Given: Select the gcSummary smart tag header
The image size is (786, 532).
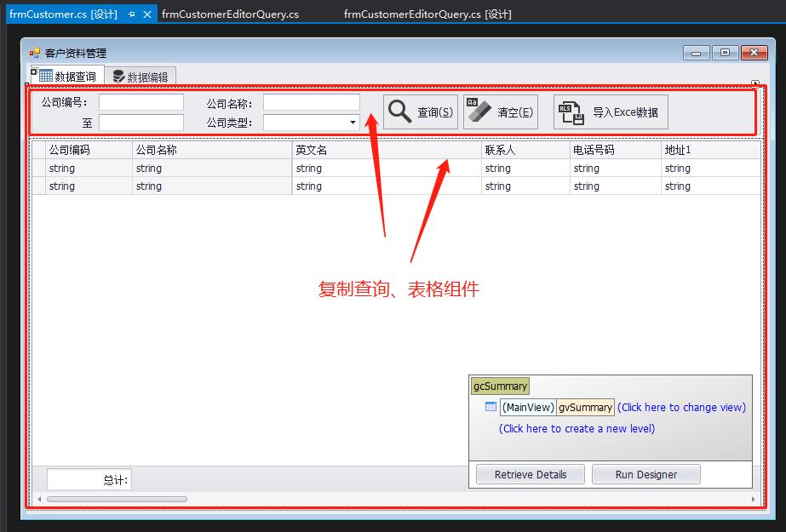Looking at the screenshot, I should [499, 386].
